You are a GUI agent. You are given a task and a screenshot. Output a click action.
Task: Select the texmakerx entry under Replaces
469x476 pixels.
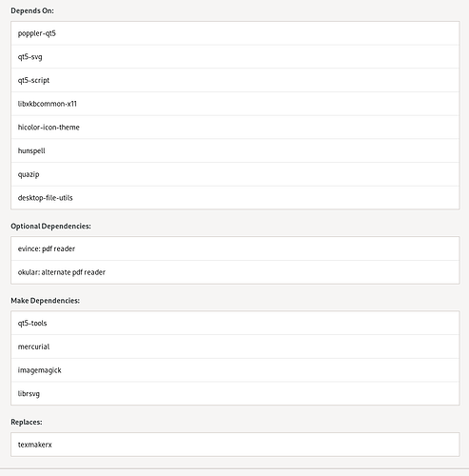tap(235, 445)
